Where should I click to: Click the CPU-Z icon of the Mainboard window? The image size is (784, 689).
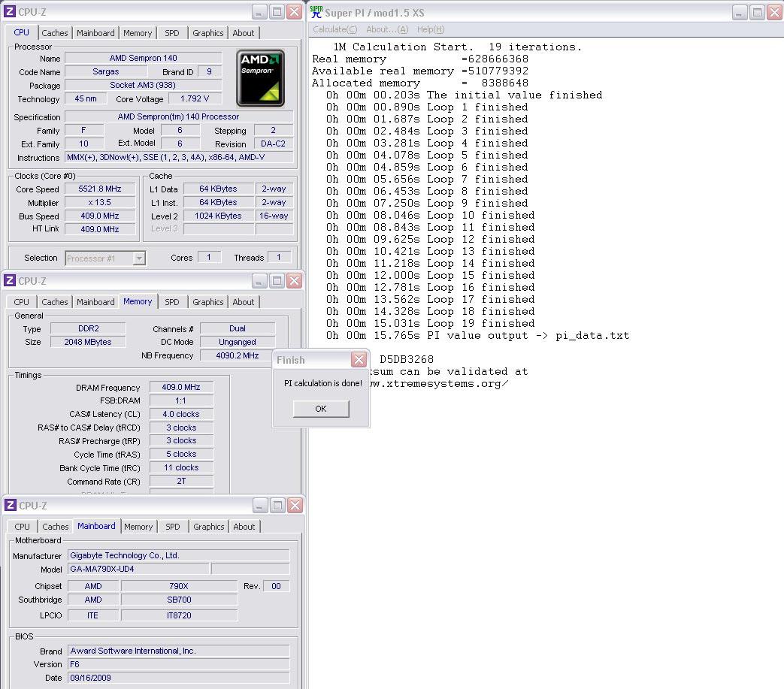click(x=10, y=505)
